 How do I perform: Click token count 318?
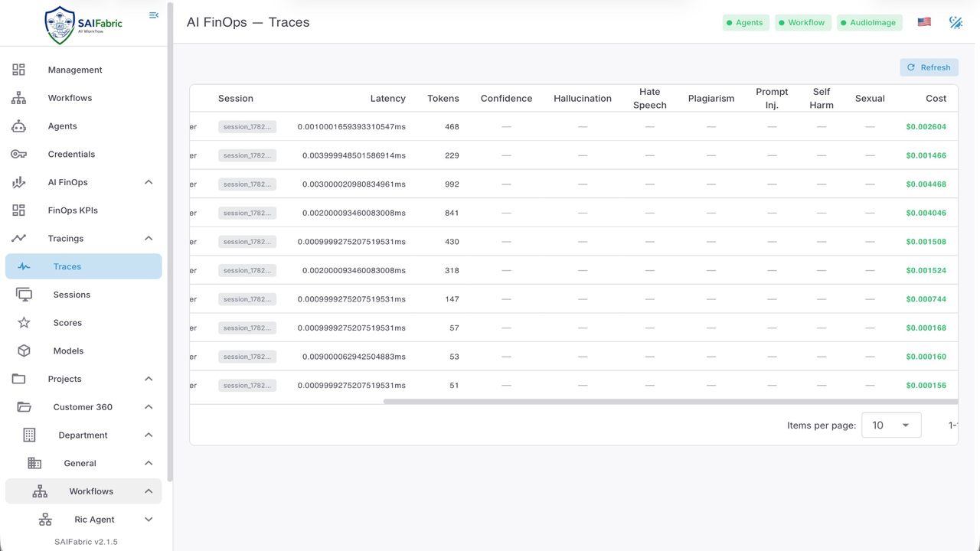click(452, 270)
